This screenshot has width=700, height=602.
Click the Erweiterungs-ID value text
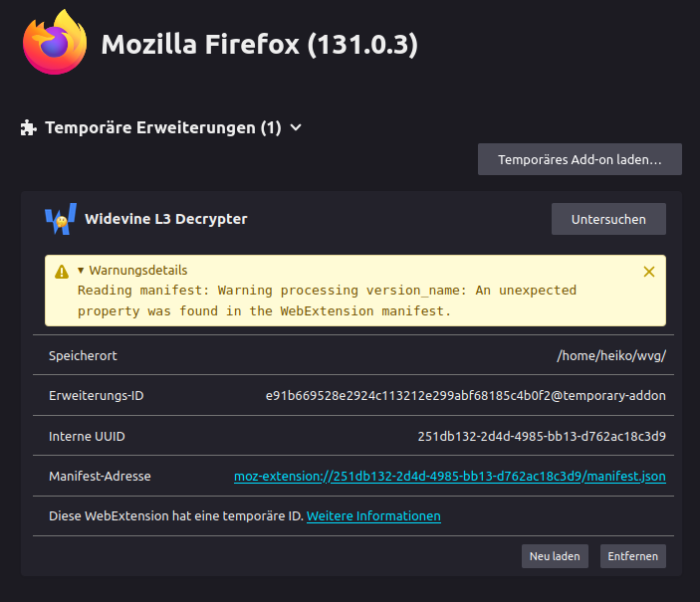pos(465,395)
